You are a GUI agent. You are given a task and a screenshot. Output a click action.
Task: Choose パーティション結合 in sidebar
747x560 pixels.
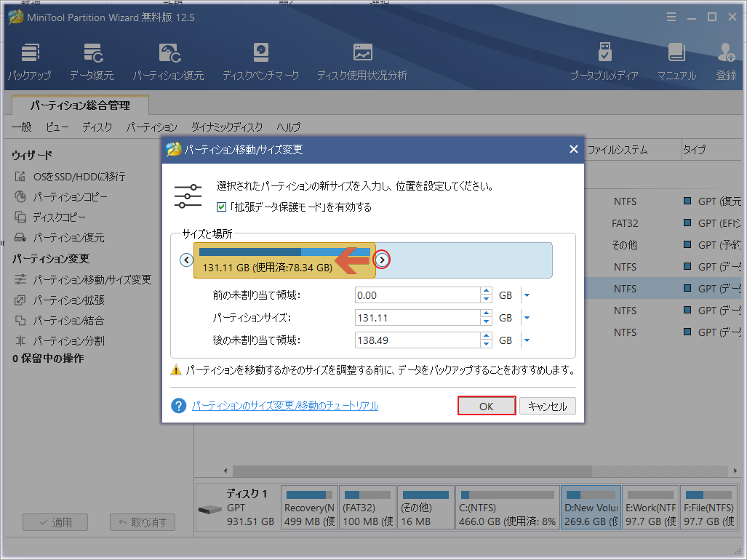point(59,321)
